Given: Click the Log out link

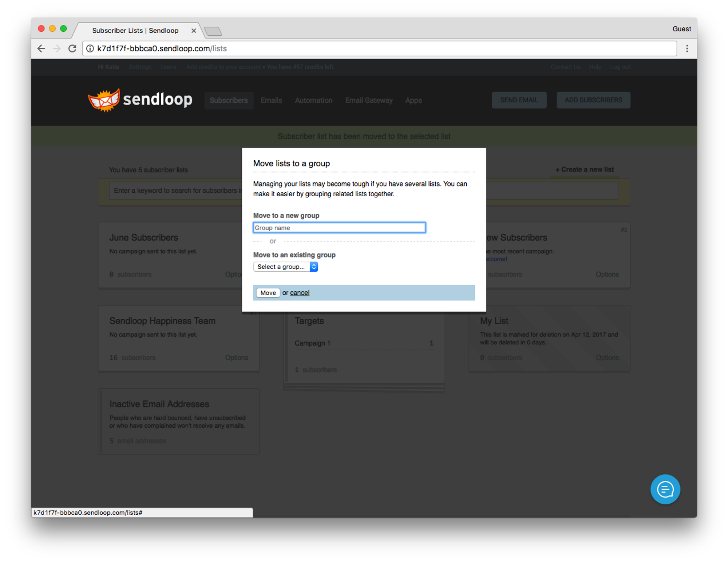Looking at the screenshot, I should pyautogui.click(x=620, y=67).
